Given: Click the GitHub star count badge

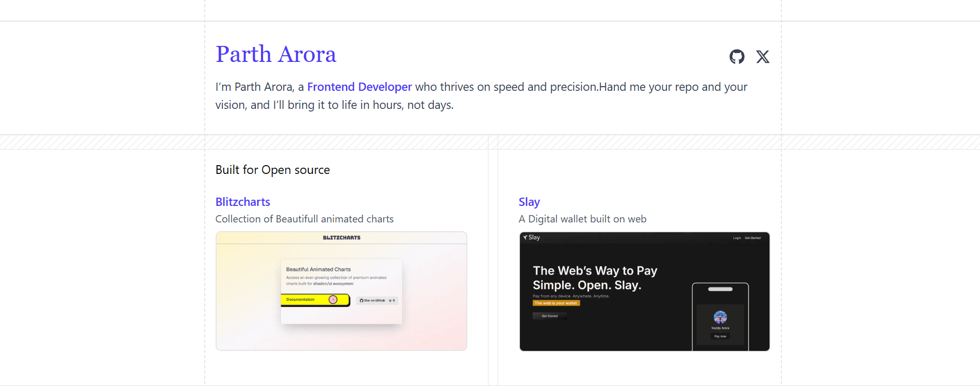Looking at the screenshot, I should pyautogui.click(x=391, y=300).
